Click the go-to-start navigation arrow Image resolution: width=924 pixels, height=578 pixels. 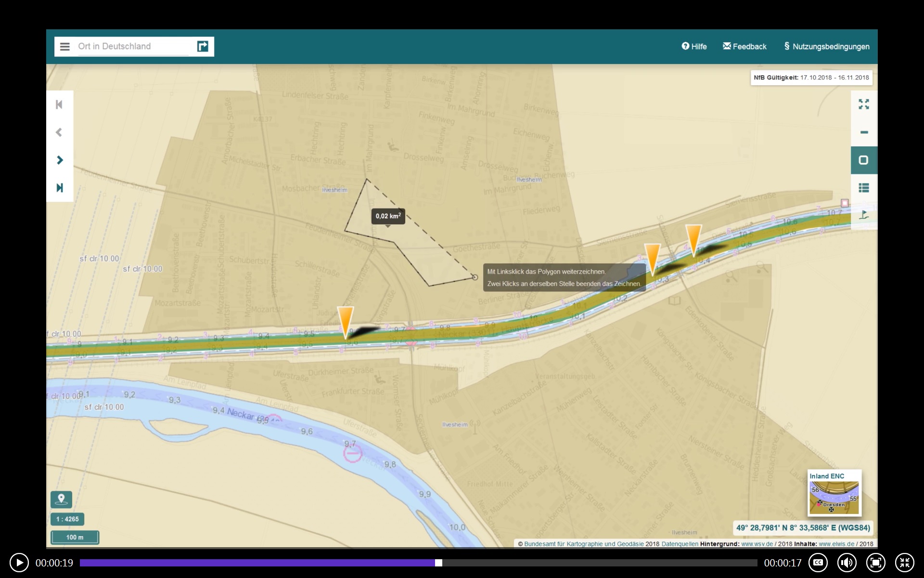[x=60, y=104]
